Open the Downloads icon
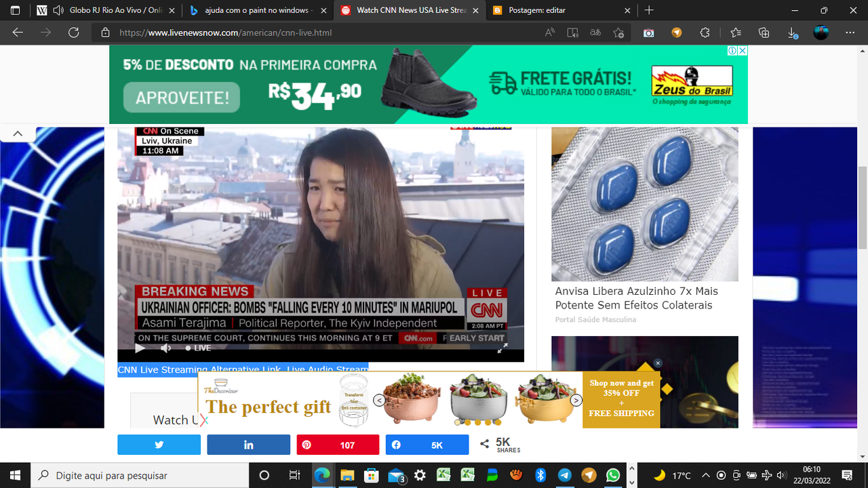Screen dimensions: 868x488 (791, 33)
